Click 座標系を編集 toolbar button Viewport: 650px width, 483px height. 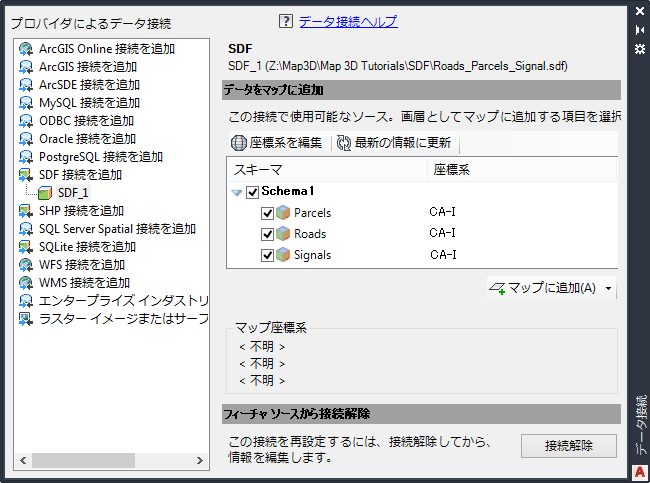pos(276,143)
